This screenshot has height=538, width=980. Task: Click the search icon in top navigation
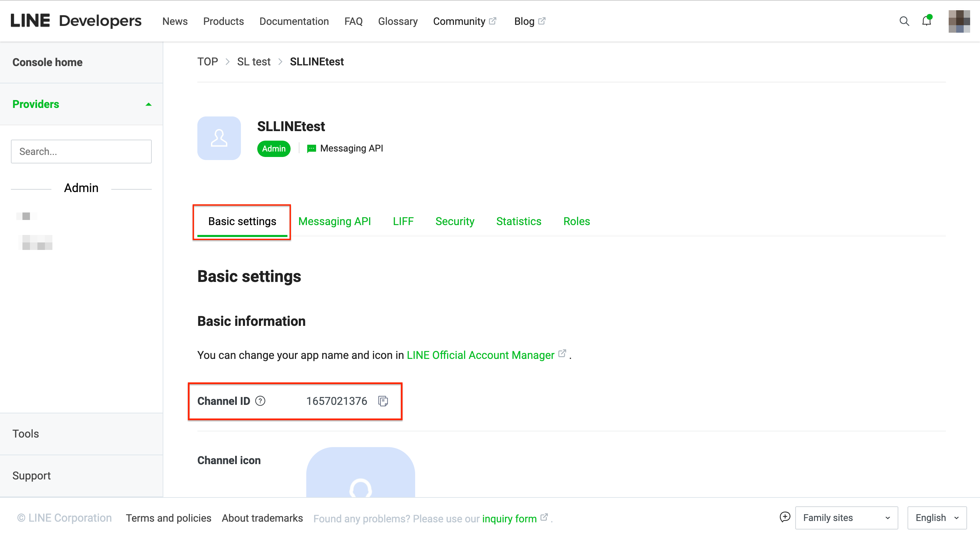(903, 20)
